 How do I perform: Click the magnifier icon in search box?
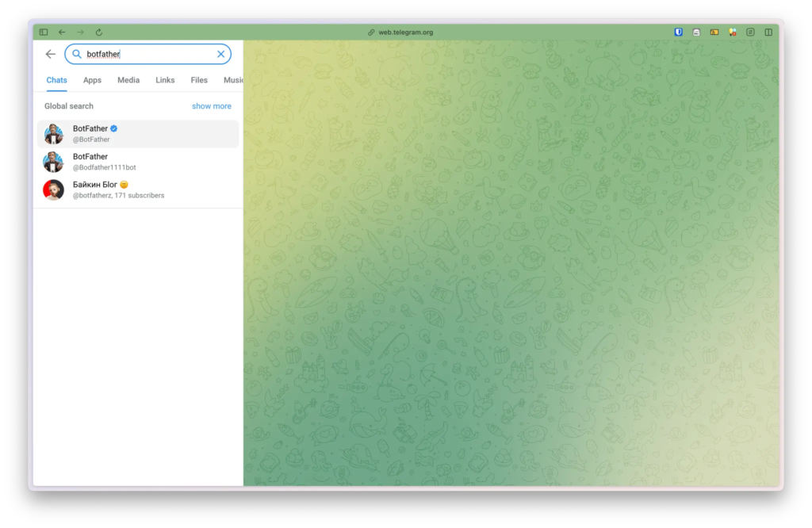coord(77,54)
